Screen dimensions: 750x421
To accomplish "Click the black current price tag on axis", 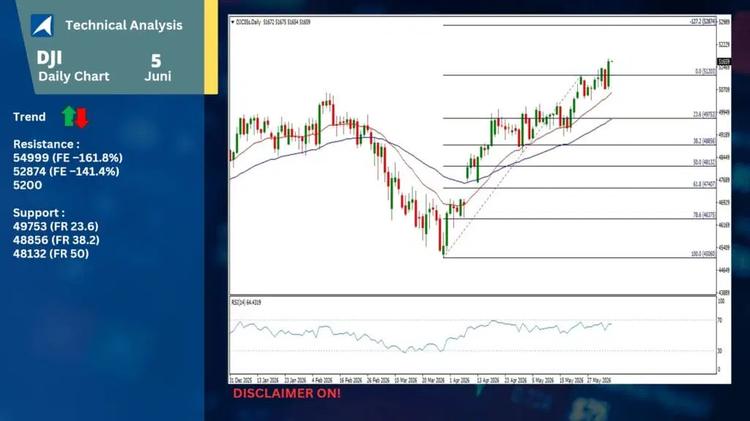I will [724, 62].
